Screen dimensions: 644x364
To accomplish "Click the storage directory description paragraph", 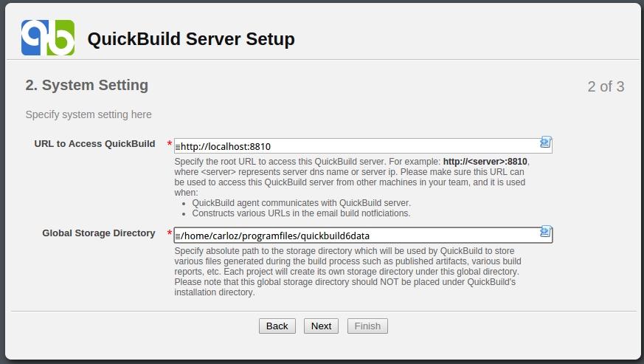I will click(x=347, y=272).
